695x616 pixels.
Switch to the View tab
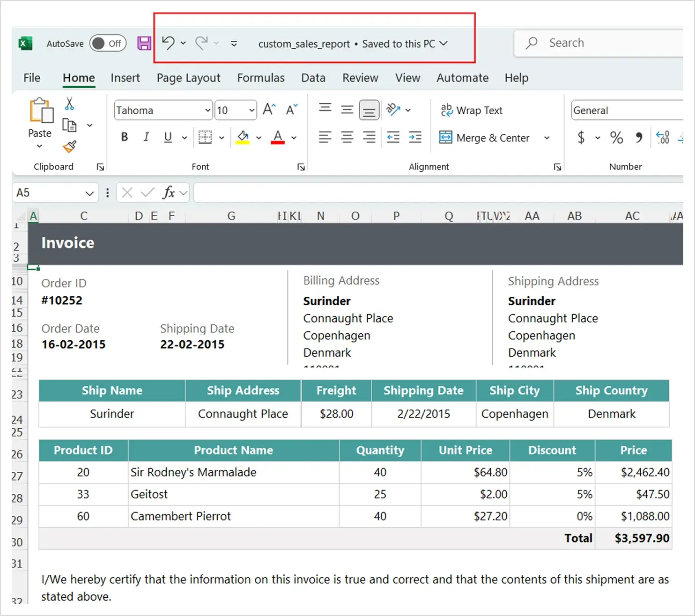(407, 78)
